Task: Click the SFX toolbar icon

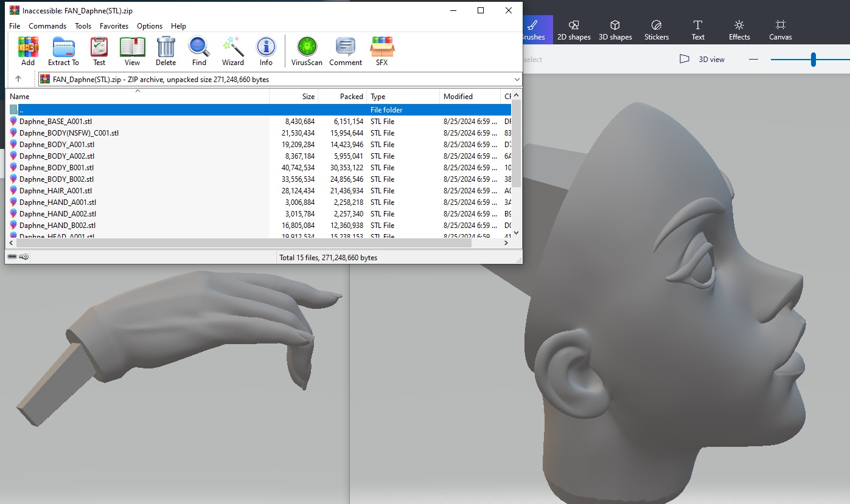Action: tap(382, 51)
